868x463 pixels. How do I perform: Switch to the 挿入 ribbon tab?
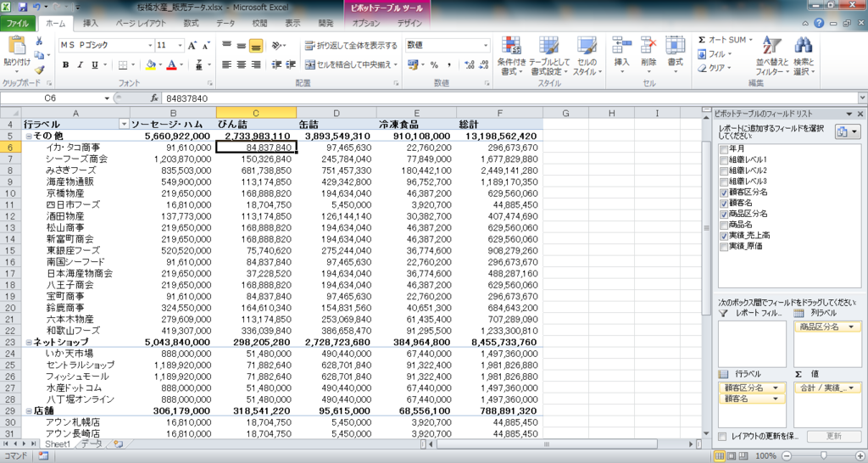90,23
